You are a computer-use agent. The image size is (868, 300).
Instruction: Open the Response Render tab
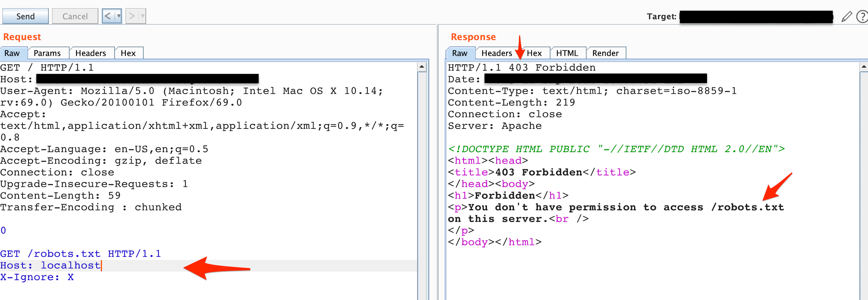click(605, 53)
